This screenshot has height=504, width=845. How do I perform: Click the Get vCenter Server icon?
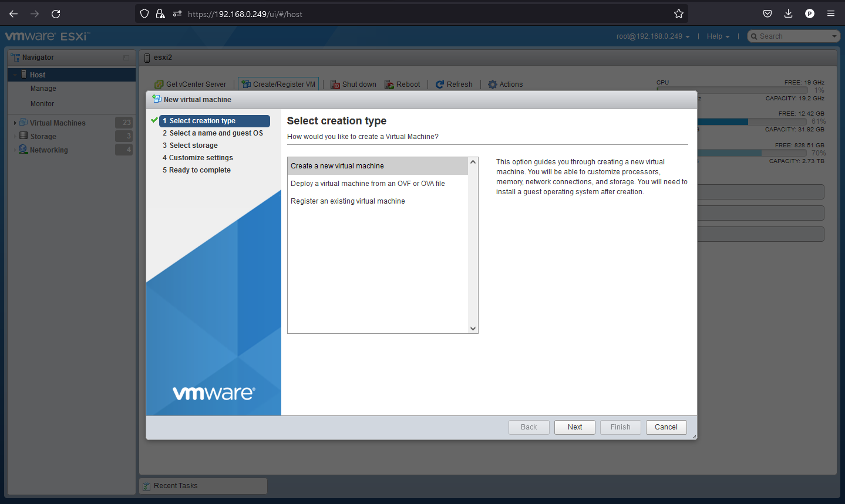(x=159, y=84)
